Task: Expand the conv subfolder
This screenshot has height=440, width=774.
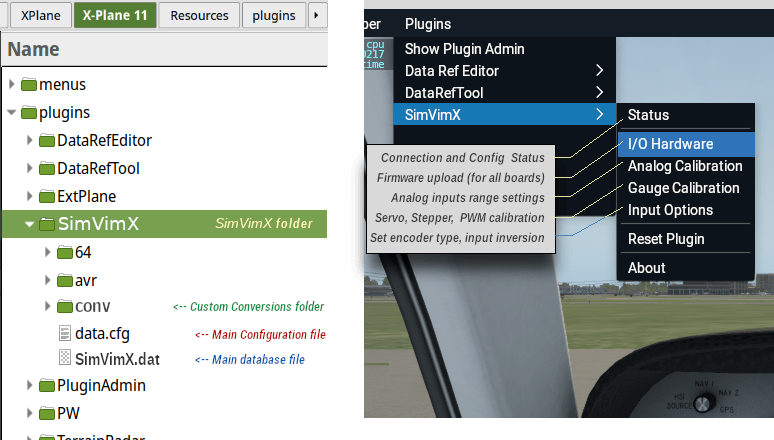Action: pyautogui.click(x=48, y=306)
